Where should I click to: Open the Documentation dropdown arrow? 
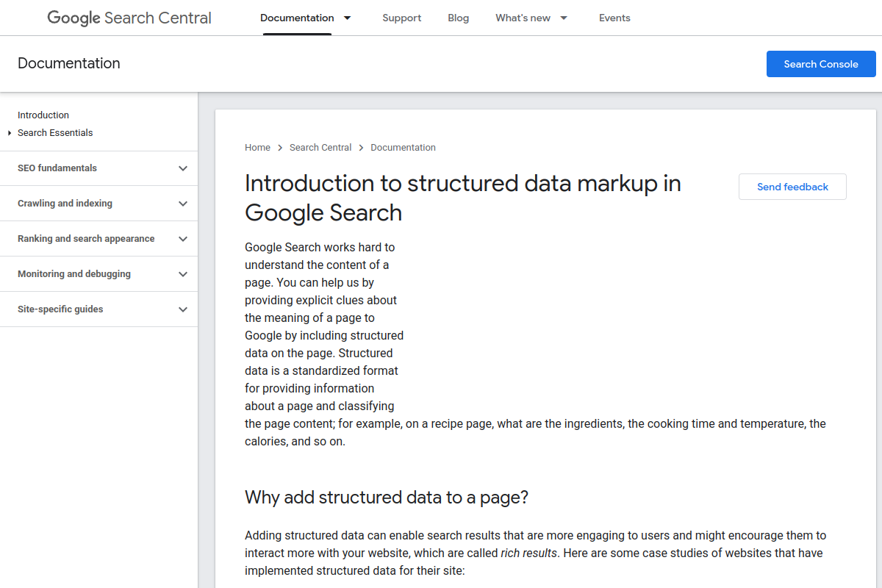348,18
